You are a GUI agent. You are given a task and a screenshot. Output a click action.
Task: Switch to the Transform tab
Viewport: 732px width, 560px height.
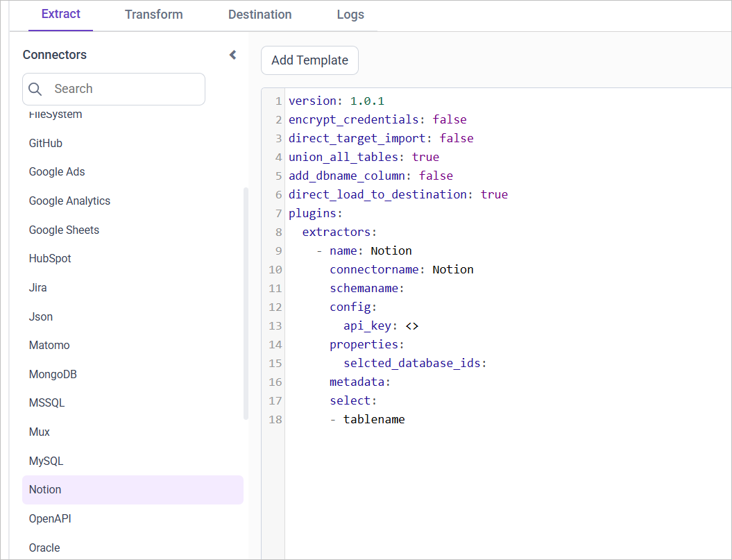[x=153, y=15]
